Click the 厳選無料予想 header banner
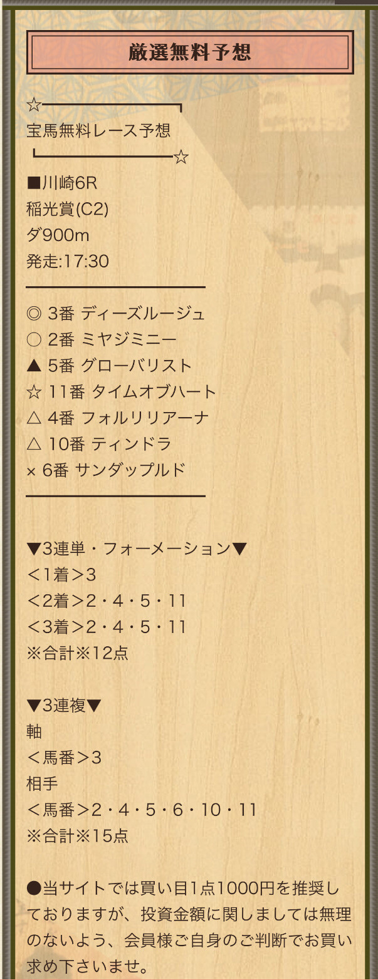Screen dimensions: 378x980 (x=190, y=52)
